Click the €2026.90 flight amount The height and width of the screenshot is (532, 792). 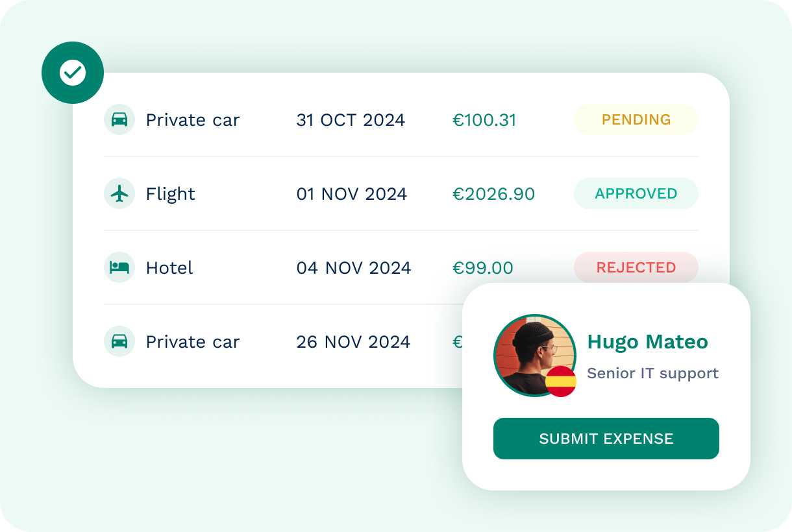tap(493, 194)
